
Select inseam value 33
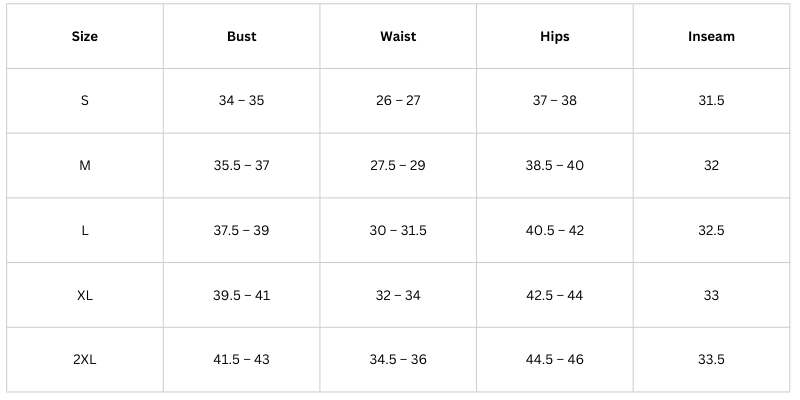(711, 296)
